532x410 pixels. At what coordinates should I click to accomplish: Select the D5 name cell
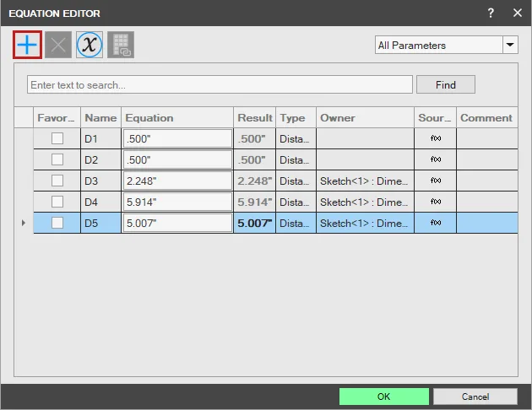[x=100, y=223]
